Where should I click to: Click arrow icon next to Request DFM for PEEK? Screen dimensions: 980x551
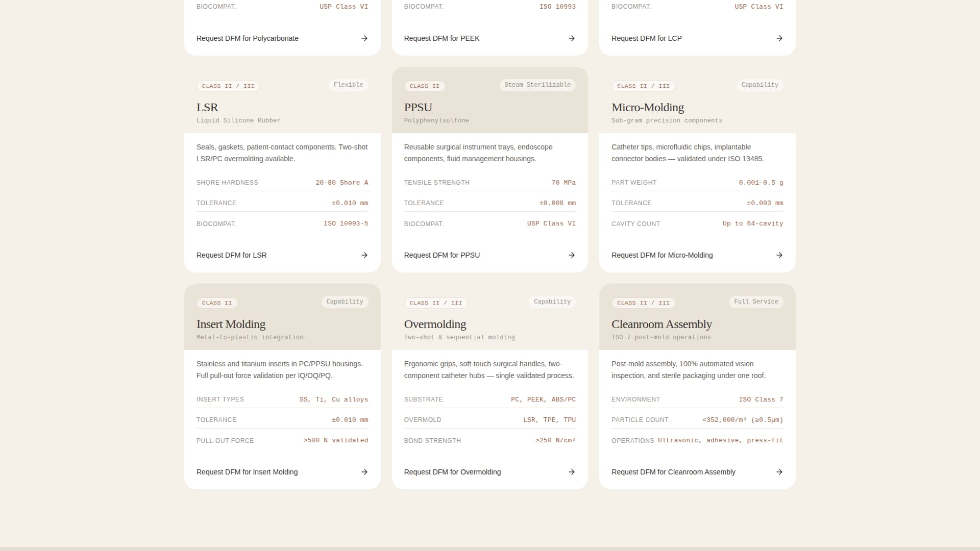(572, 38)
